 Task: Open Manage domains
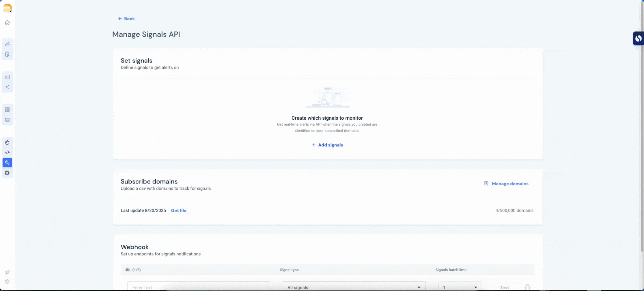point(506,184)
